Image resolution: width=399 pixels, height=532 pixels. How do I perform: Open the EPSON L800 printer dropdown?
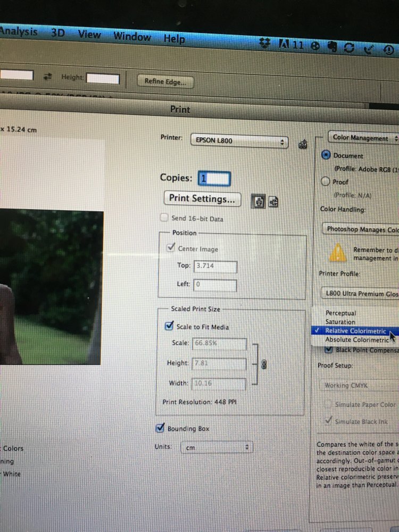(x=239, y=142)
